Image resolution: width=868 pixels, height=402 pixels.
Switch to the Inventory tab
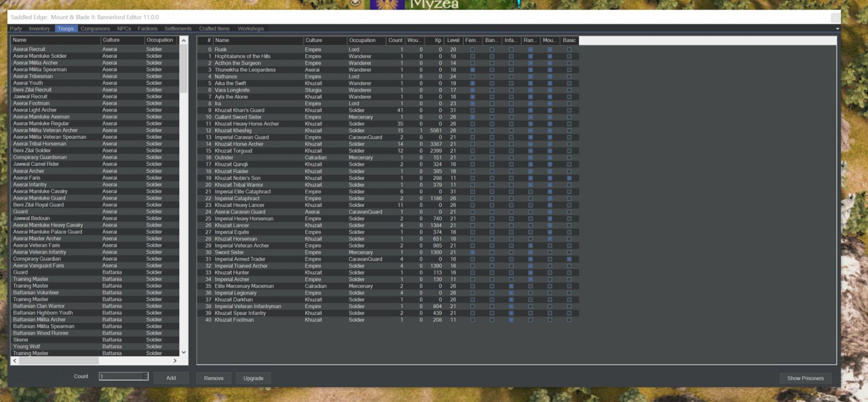39,29
